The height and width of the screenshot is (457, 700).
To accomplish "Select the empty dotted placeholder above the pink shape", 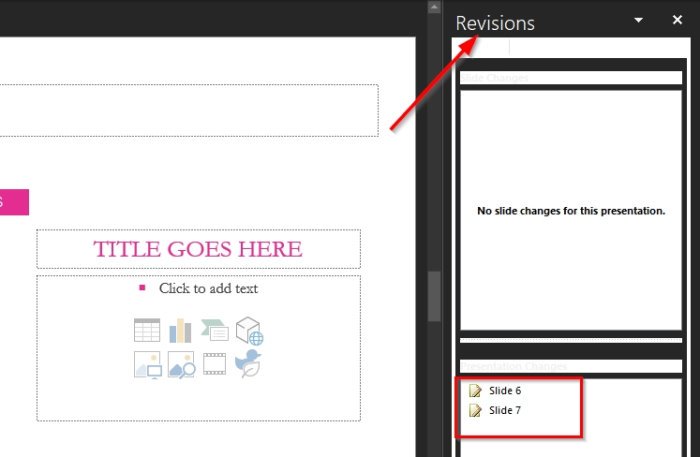I will [189, 110].
